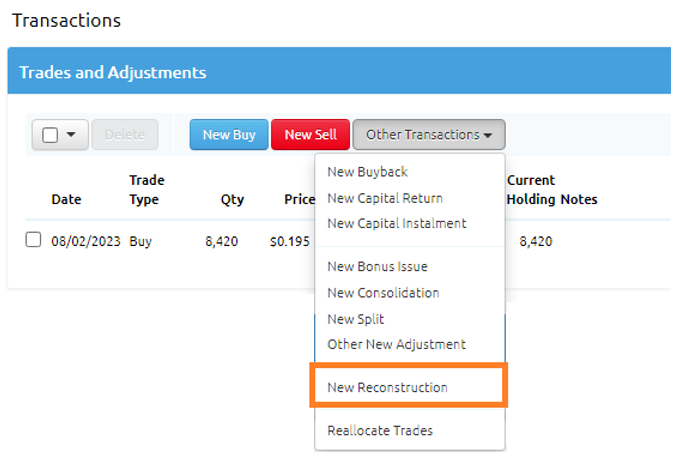Toggle the select-all checkbox in toolbar
Image resolution: width=698 pixels, height=461 pixels.
point(50,135)
